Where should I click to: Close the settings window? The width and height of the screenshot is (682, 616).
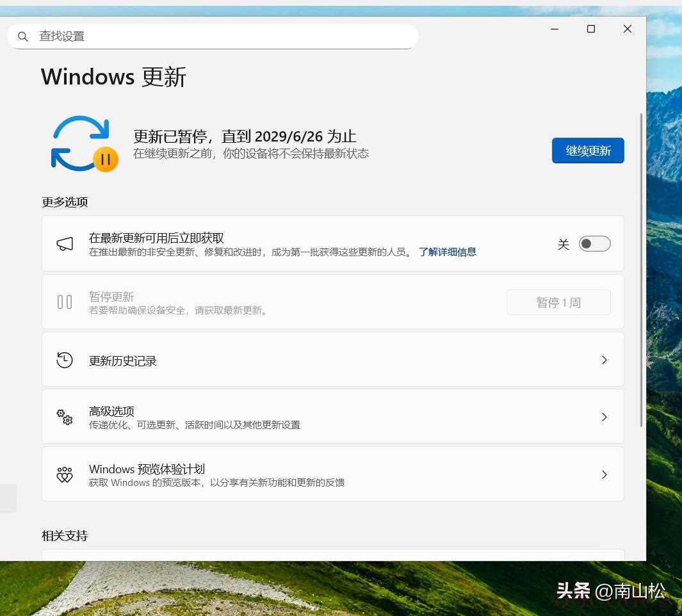click(627, 29)
